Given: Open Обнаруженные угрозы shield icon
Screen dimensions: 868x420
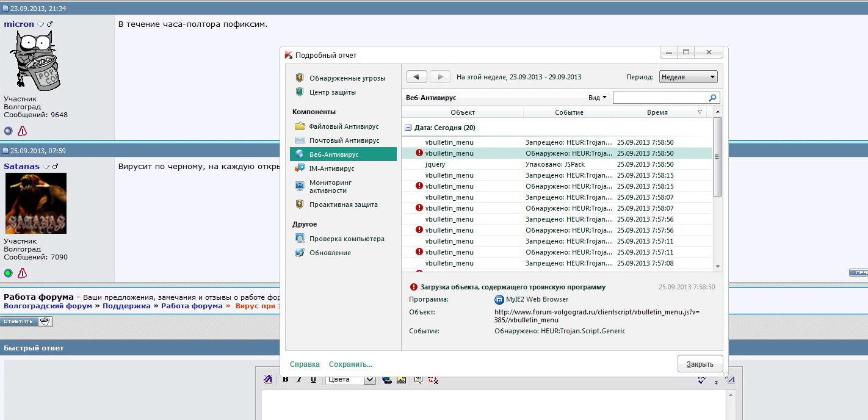Looking at the screenshot, I should click(299, 78).
